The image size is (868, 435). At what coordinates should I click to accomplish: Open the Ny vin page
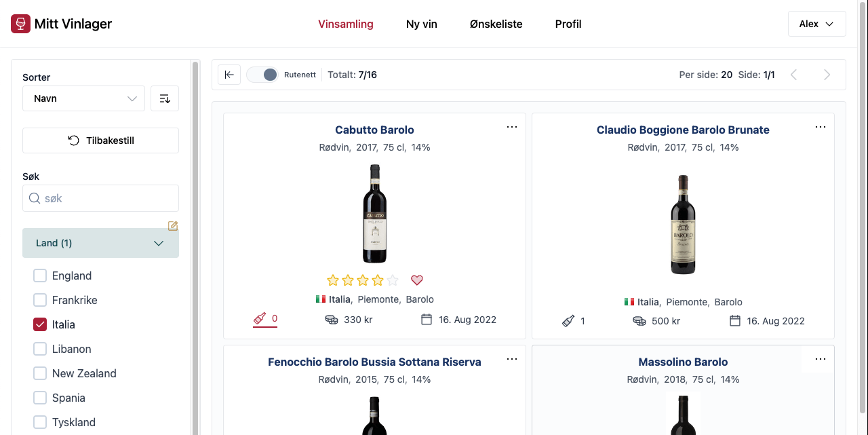(421, 24)
